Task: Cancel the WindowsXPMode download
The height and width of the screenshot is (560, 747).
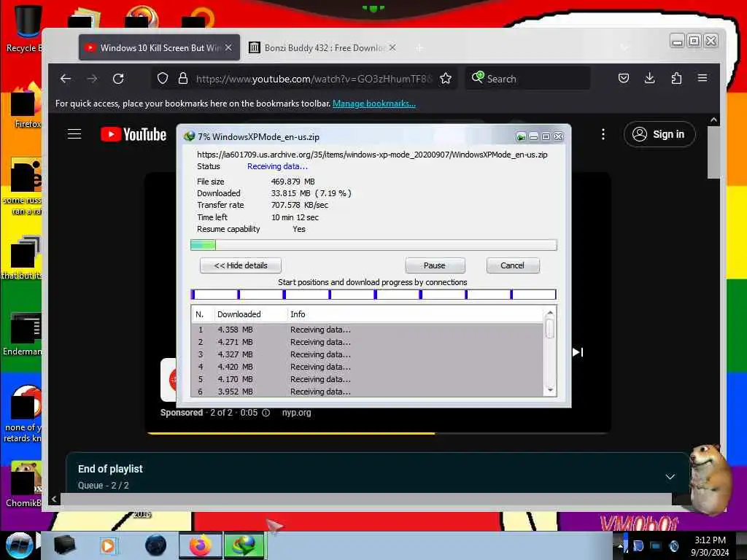Action: point(513,265)
